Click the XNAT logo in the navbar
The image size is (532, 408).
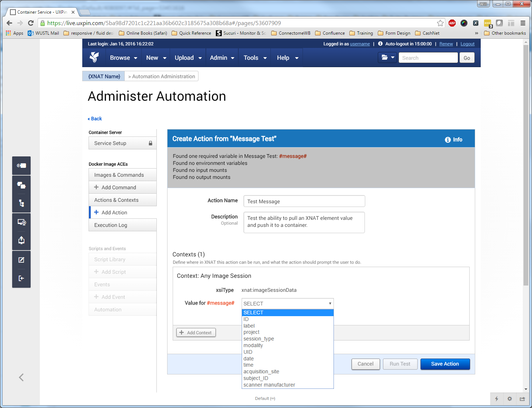[94, 58]
